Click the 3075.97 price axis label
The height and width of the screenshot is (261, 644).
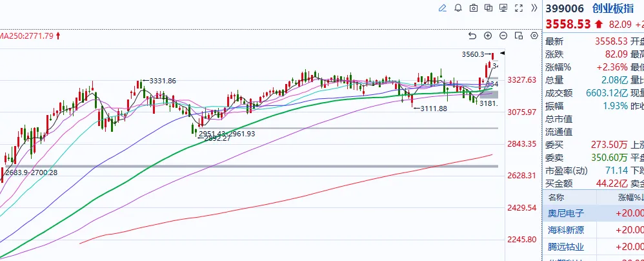click(x=522, y=112)
